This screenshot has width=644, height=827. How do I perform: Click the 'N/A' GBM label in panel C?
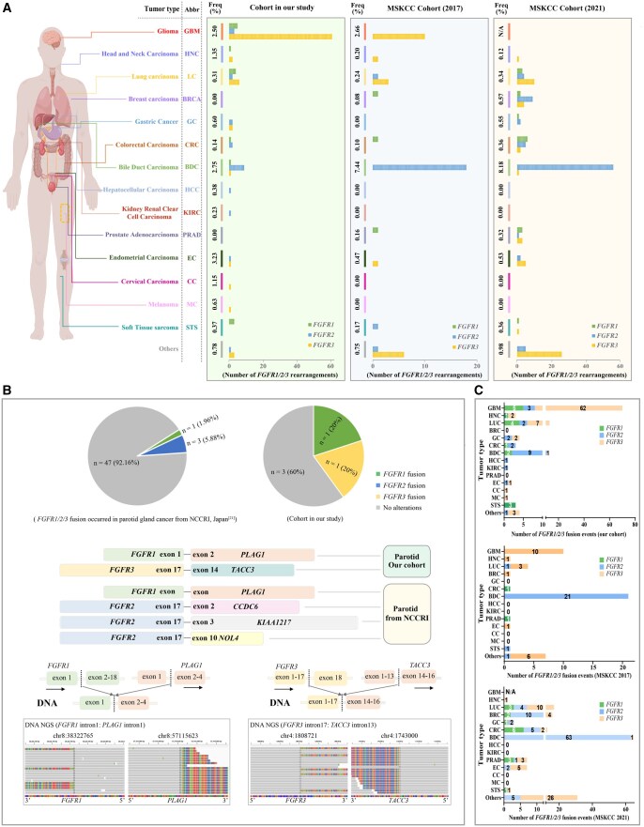click(x=510, y=692)
